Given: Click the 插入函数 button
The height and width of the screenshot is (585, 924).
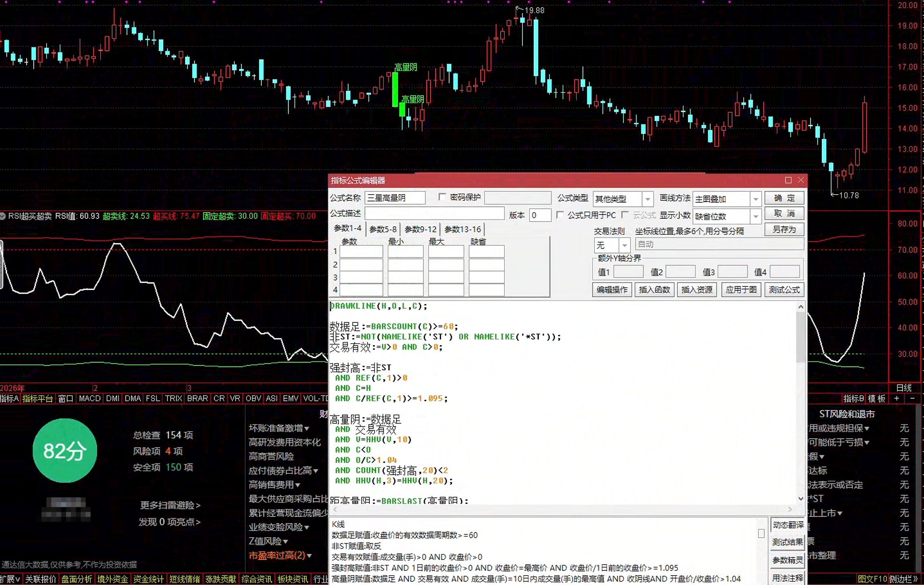Looking at the screenshot, I should coord(654,290).
